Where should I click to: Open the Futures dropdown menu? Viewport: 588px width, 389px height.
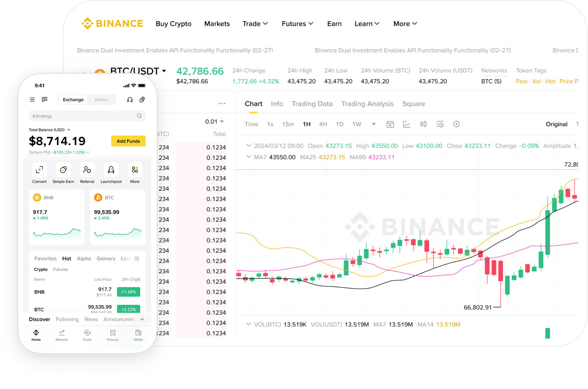[x=298, y=24]
